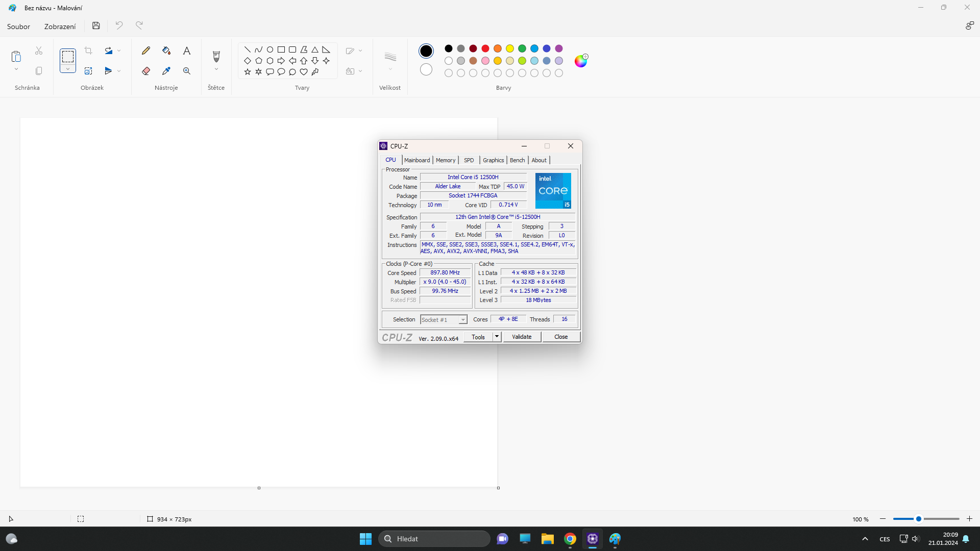Select the Text tool
The width and height of the screenshot is (980, 551).
point(187,51)
